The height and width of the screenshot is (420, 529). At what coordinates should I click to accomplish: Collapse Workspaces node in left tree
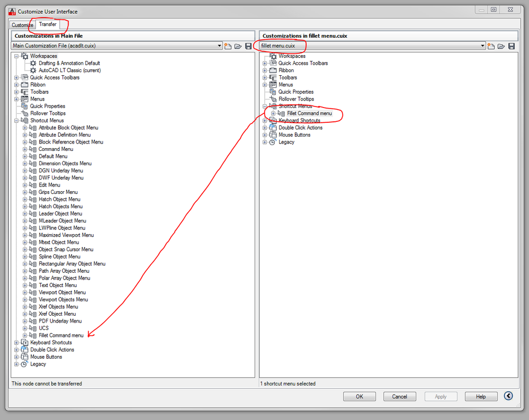coord(16,56)
